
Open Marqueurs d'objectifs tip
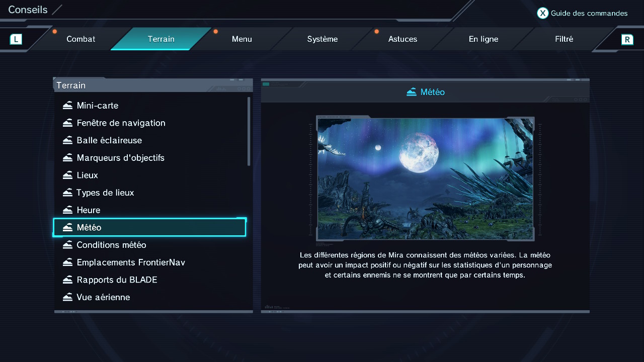pos(150,158)
